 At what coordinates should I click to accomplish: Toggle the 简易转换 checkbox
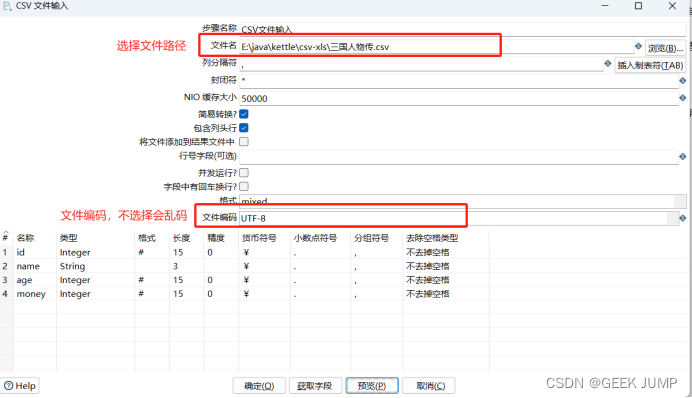244,114
